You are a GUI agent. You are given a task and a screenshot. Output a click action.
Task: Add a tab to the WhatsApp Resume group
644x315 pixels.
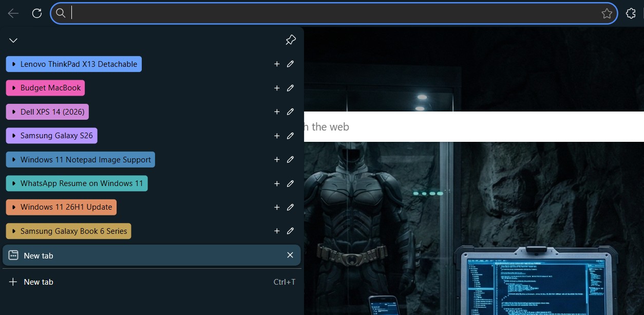click(x=277, y=183)
